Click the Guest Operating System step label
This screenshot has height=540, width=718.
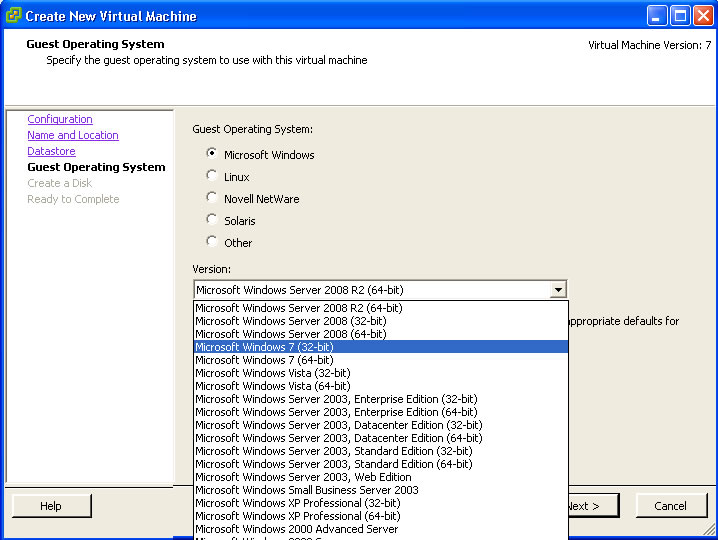pyautogui.click(x=96, y=167)
